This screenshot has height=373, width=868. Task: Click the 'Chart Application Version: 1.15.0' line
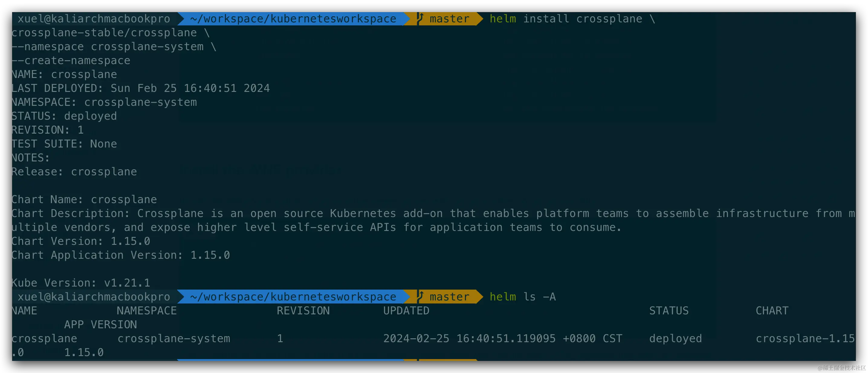coord(121,255)
